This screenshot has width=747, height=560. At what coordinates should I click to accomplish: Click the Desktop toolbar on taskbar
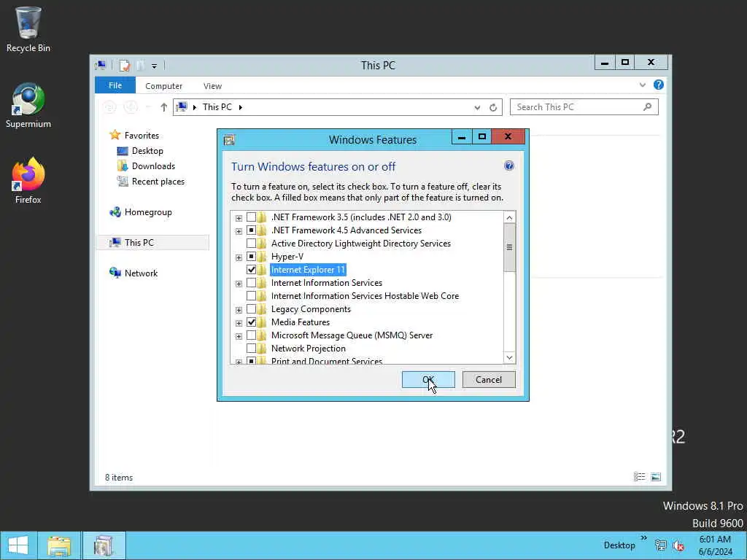click(619, 545)
